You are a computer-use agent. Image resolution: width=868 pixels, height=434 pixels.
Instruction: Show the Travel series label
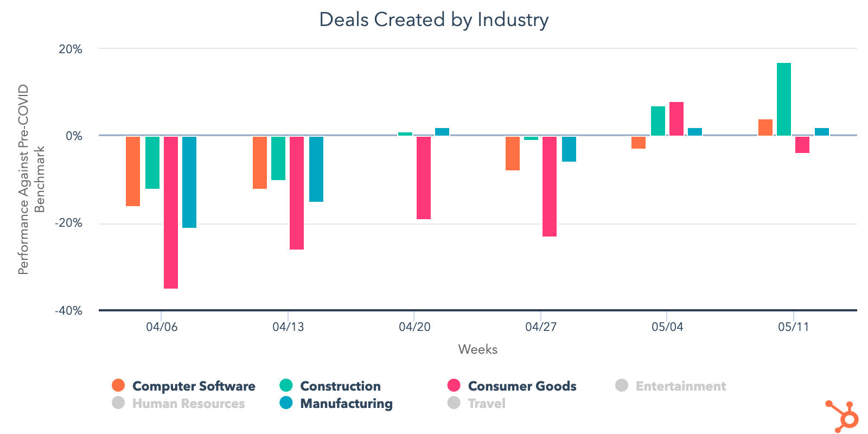pos(487,404)
